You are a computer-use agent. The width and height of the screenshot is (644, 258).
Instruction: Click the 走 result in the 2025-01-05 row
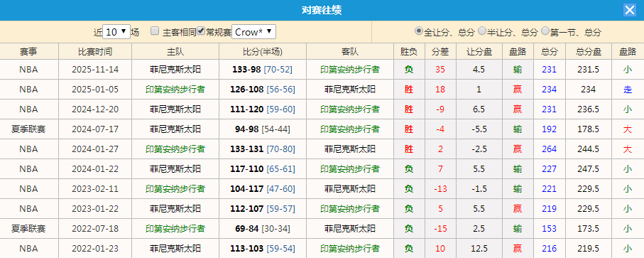pyautogui.click(x=628, y=90)
